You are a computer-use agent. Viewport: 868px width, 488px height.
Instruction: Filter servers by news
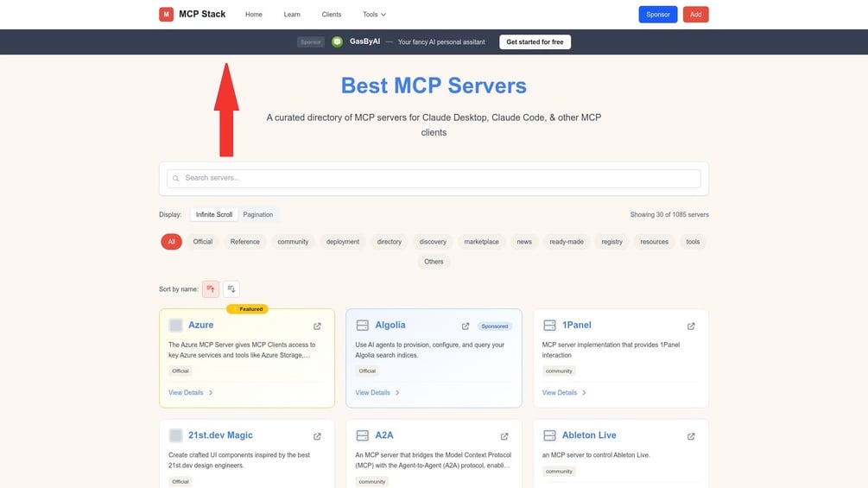click(524, 242)
